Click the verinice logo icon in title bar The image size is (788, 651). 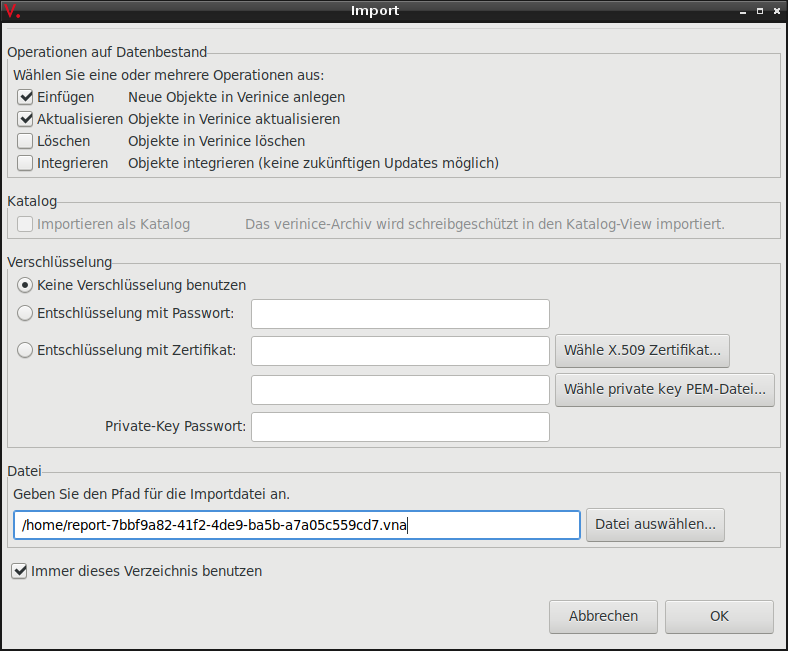coord(11,11)
